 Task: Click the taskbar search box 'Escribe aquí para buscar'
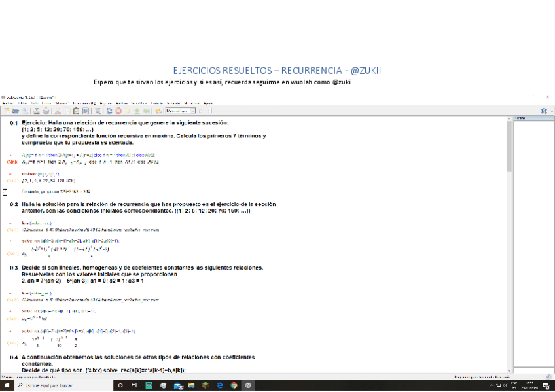click(63, 385)
